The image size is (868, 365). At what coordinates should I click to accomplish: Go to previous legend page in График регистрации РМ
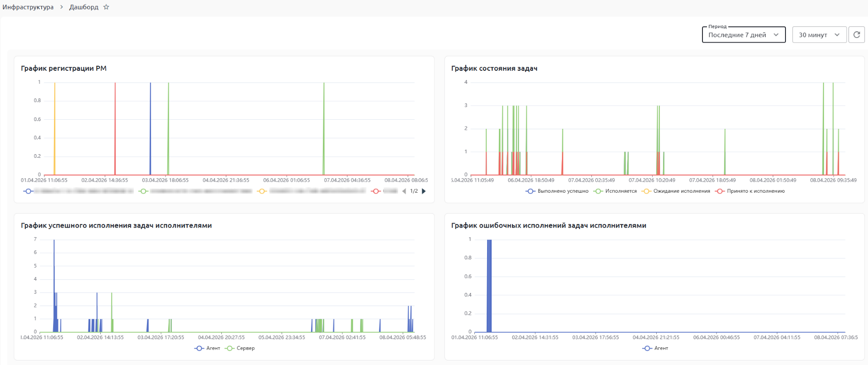click(404, 191)
